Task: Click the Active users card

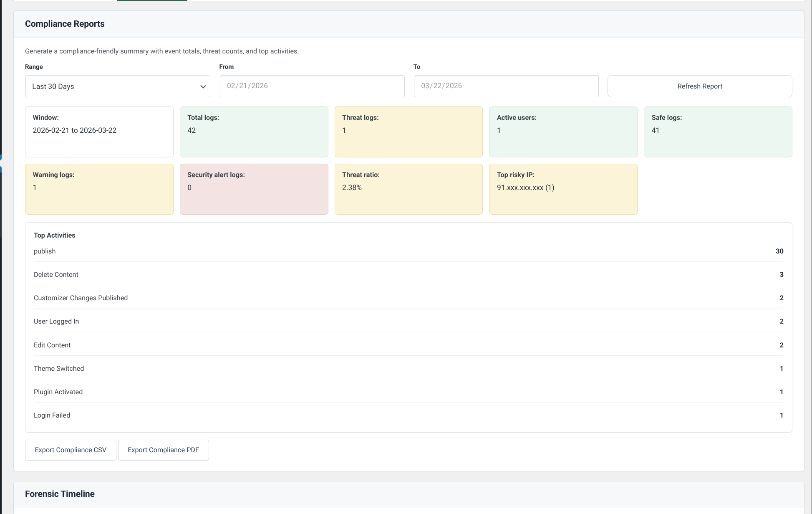Action: click(x=563, y=132)
